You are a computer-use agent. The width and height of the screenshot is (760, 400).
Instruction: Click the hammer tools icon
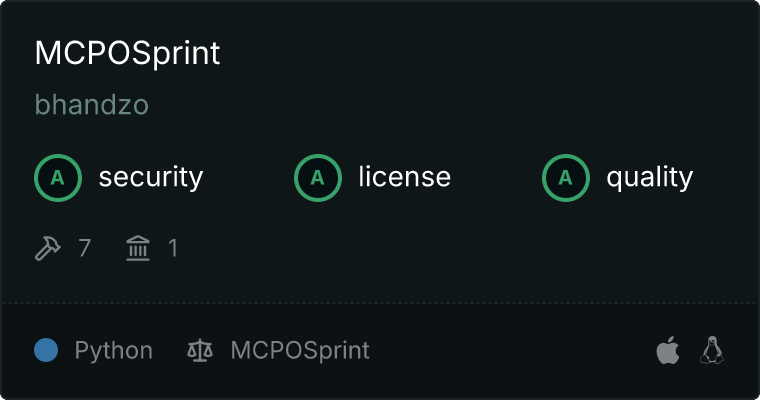48,248
